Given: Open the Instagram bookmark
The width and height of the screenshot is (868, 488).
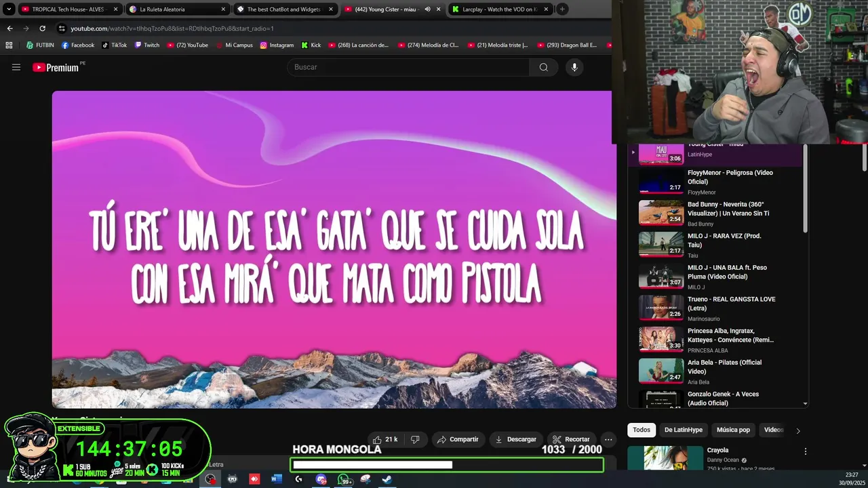Looking at the screenshot, I should pos(277,45).
